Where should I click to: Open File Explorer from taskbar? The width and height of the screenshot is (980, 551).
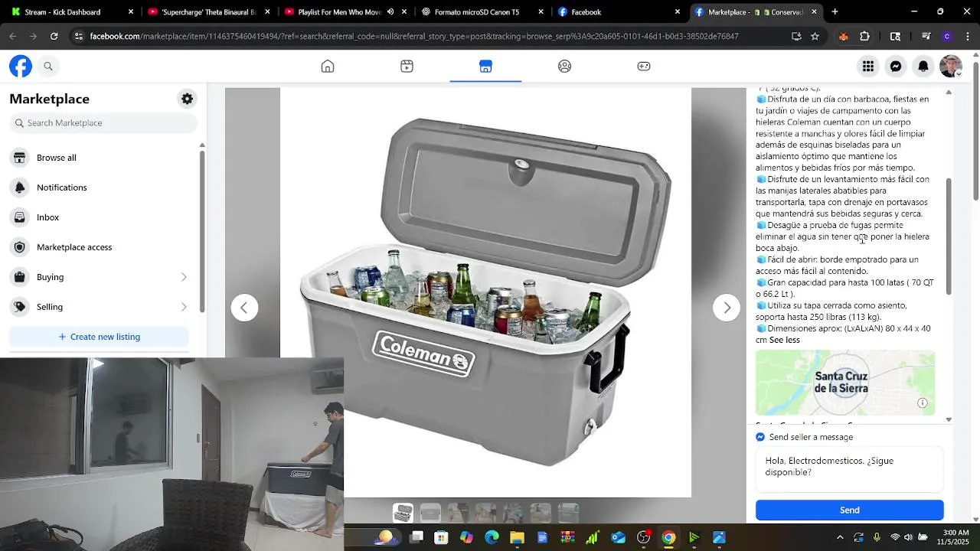point(517,537)
